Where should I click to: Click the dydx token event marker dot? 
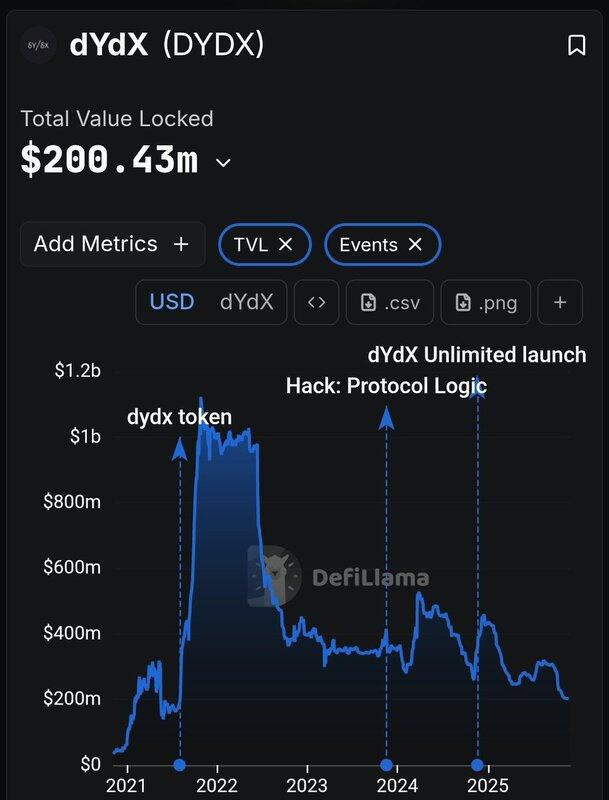[x=180, y=765]
